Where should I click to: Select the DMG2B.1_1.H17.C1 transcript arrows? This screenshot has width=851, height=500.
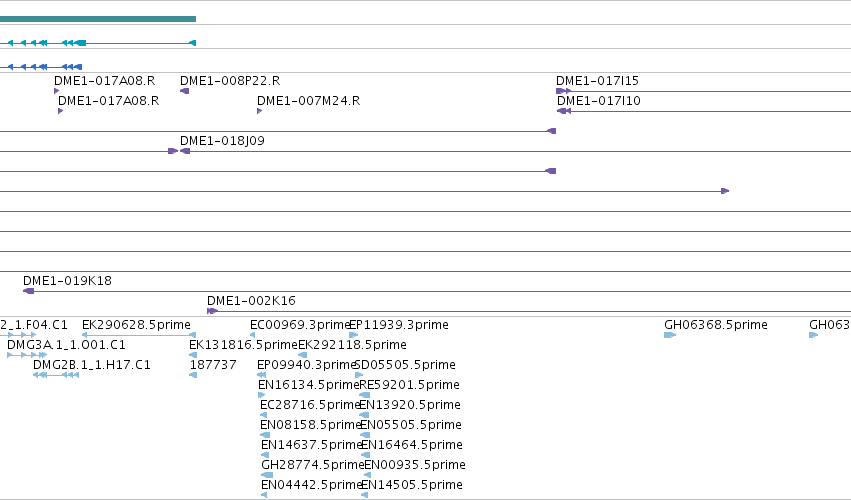coord(56,375)
